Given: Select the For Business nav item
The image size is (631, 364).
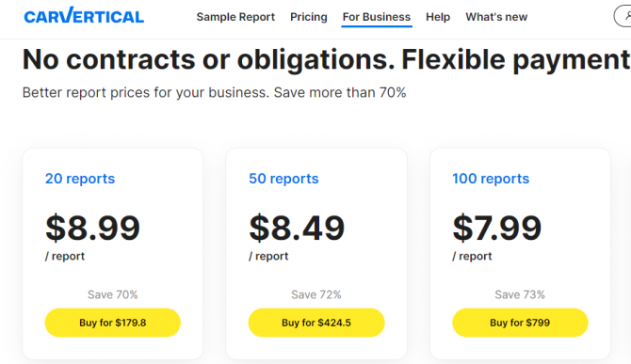Looking at the screenshot, I should click(377, 17).
